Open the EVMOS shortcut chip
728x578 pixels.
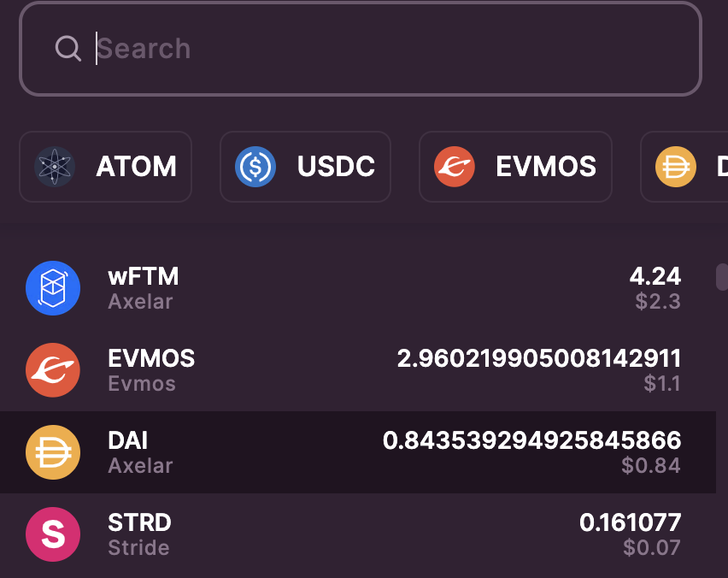coord(515,166)
